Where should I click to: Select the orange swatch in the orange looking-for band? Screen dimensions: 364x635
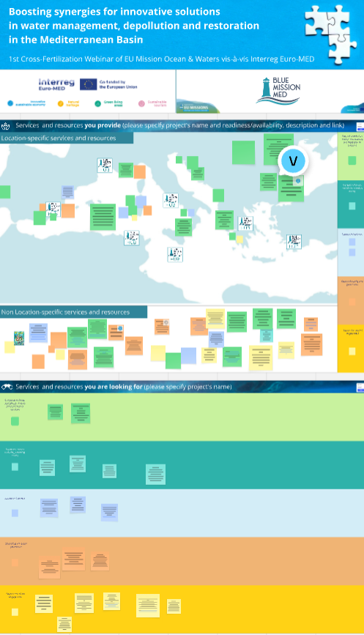pyautogui.click(x=15, y=562)
